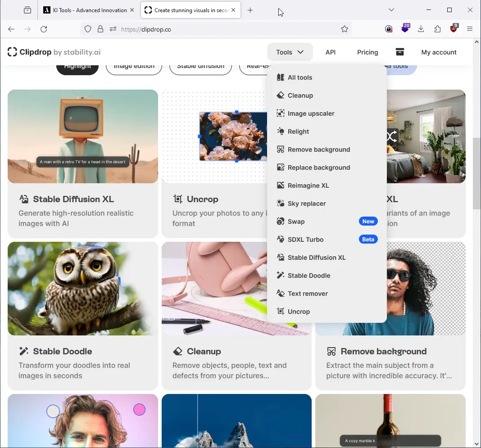Screen dimensions: 481x448
Task: Choose Sky replacer menu entry
Action: [327, 204]
